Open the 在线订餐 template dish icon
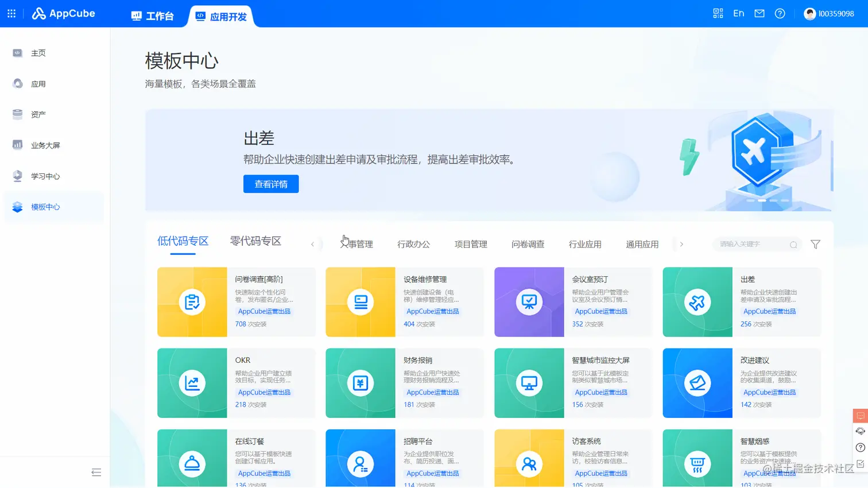868x488 pixels. coord(192,464)
